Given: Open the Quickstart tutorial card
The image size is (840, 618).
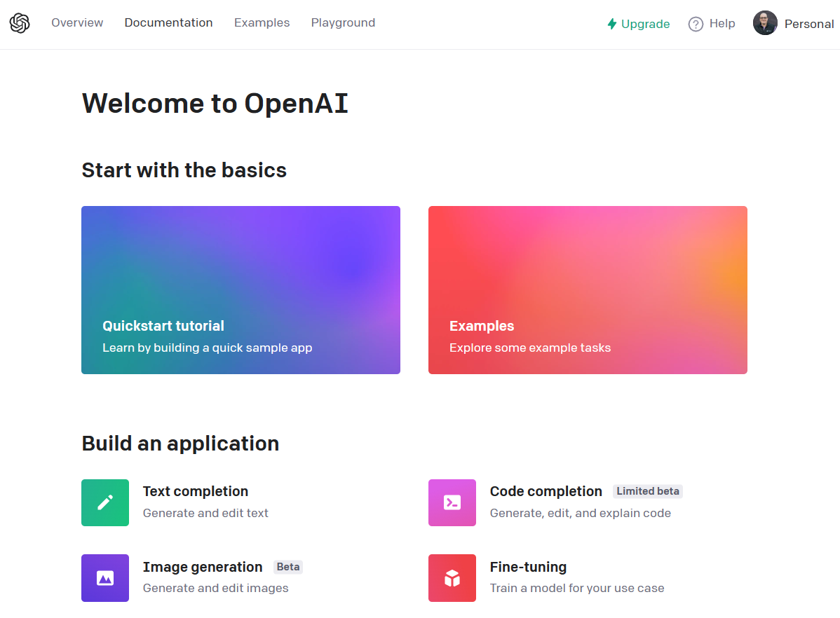Looking at the screenshot, I should 241,290.
